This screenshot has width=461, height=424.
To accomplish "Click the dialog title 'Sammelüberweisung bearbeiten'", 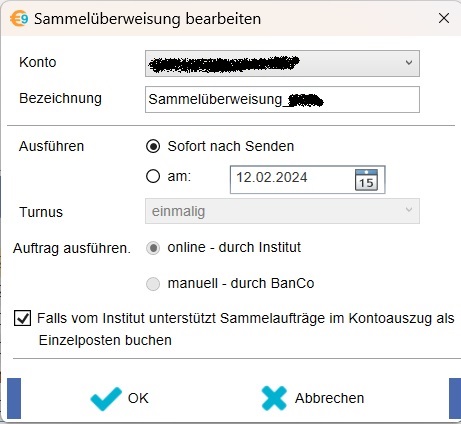I will [147, 19].
